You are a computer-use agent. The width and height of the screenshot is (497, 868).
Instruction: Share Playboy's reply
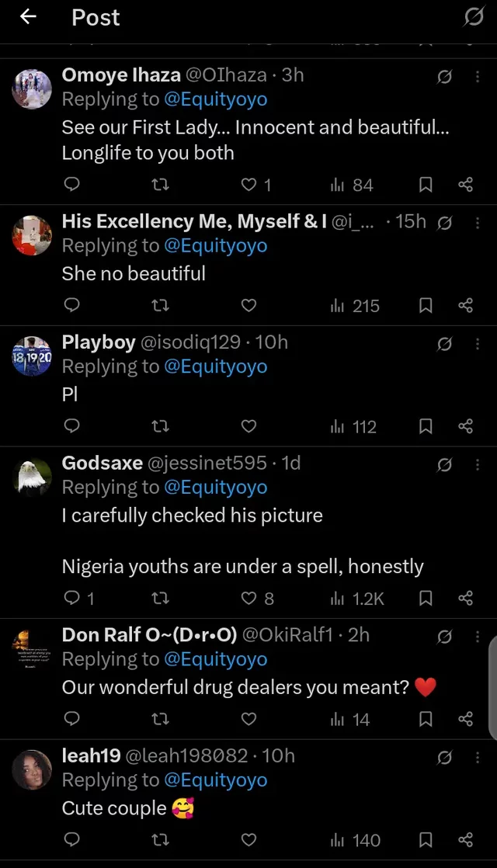tap(466, 426)
